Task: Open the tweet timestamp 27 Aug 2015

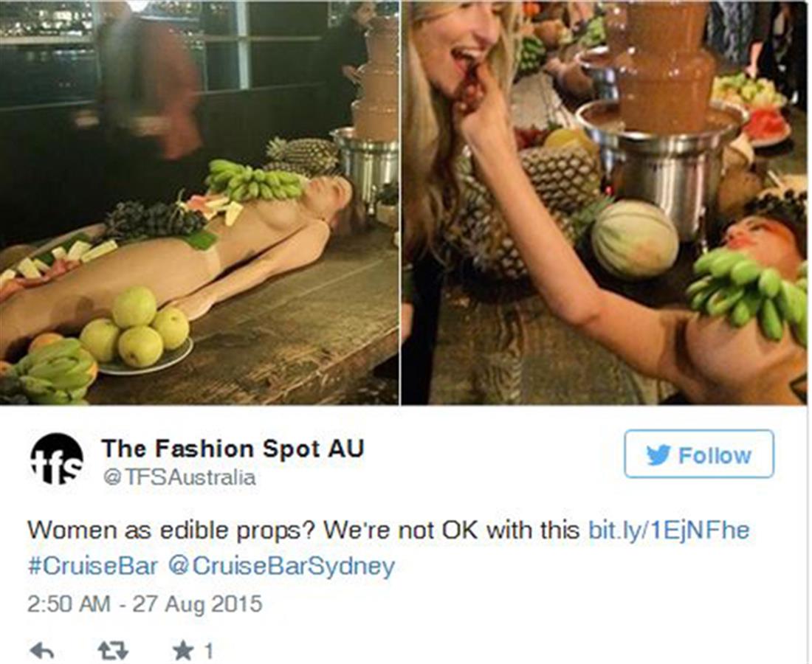Action: (145, 604)
